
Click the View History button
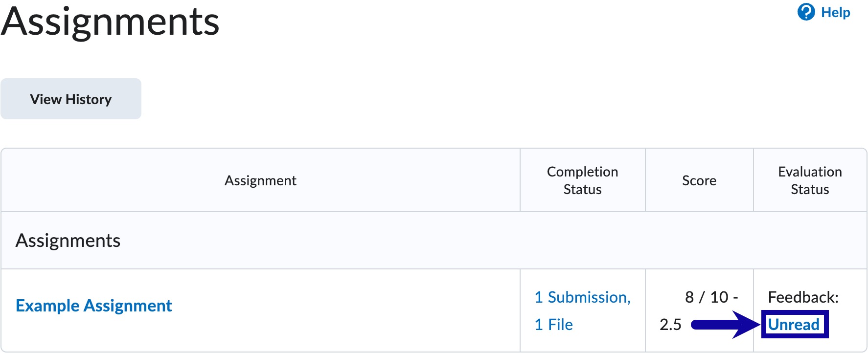pos(71,99)
